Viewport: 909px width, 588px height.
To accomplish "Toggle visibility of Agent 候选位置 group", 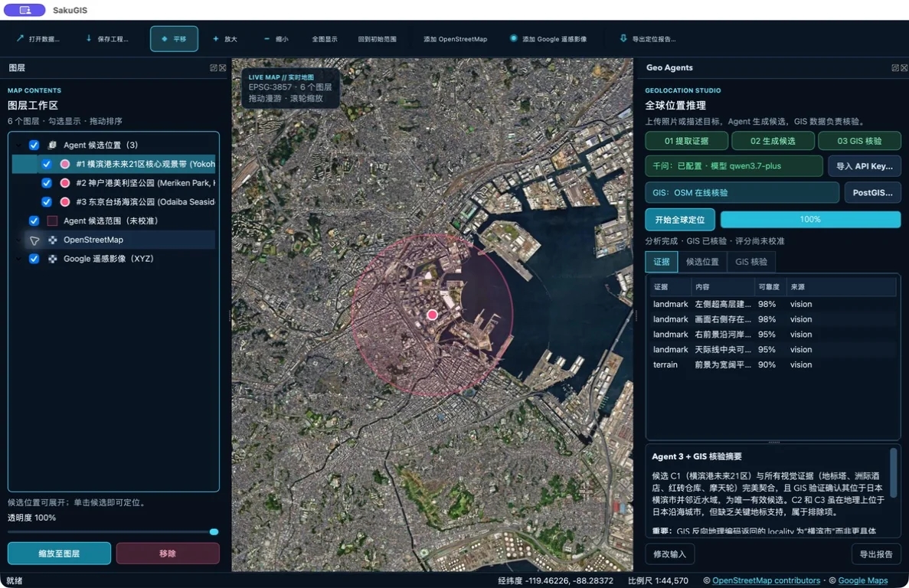I will click(x=34, y=145).
